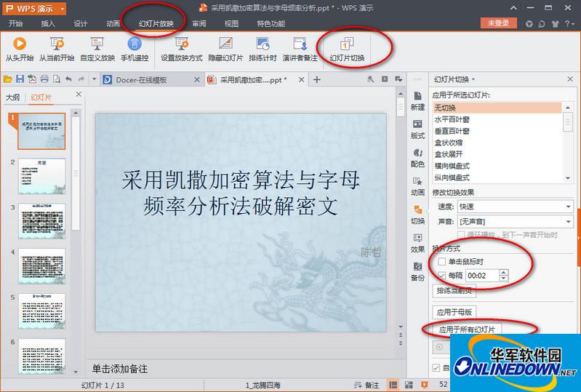The image size is (581, 392).
Task: Open 插入 ribbon tab
Action: pyautogui.click(x=48, y=24)
